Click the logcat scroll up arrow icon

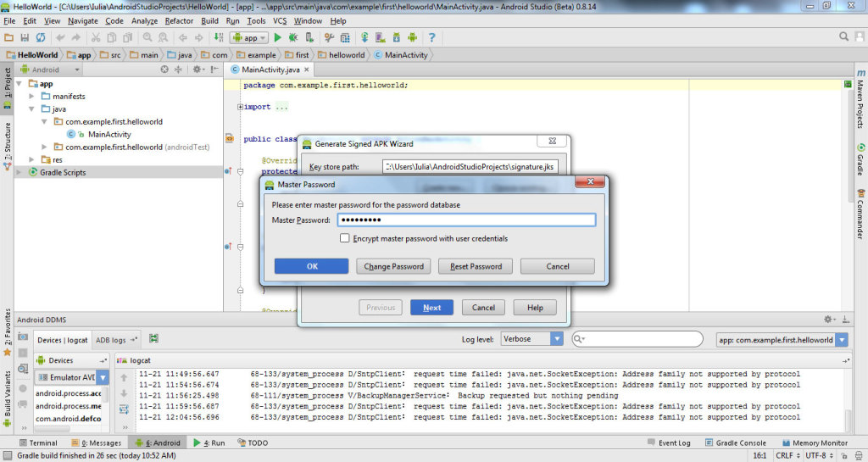[124, 377]
